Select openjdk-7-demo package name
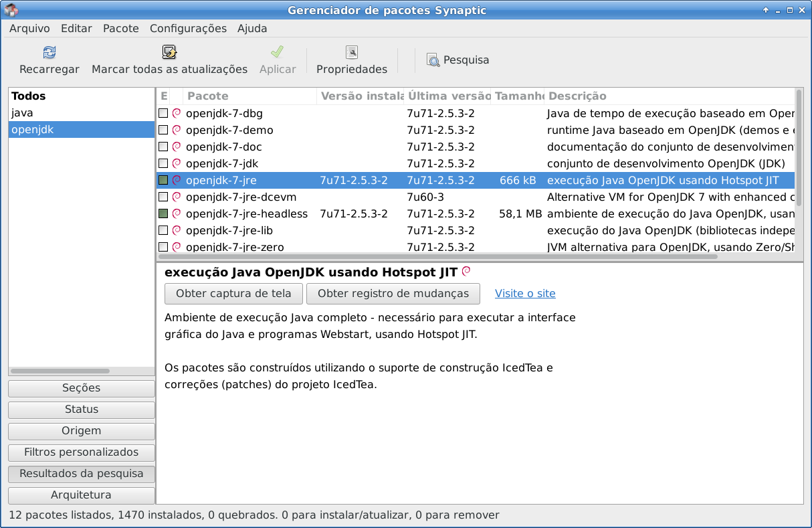The image size is (812, 528). 229,130
